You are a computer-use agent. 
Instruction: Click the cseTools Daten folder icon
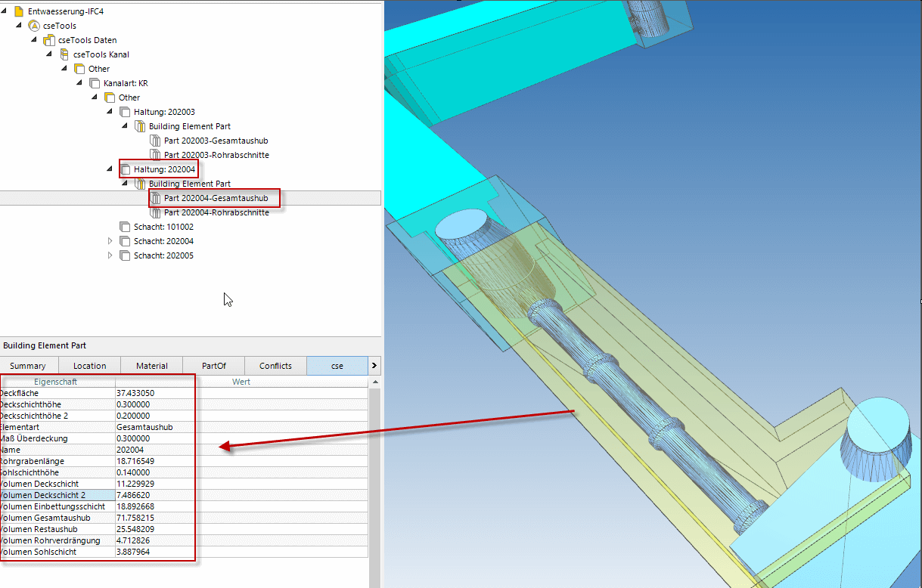pyautogui.click(x=49, y=40)
